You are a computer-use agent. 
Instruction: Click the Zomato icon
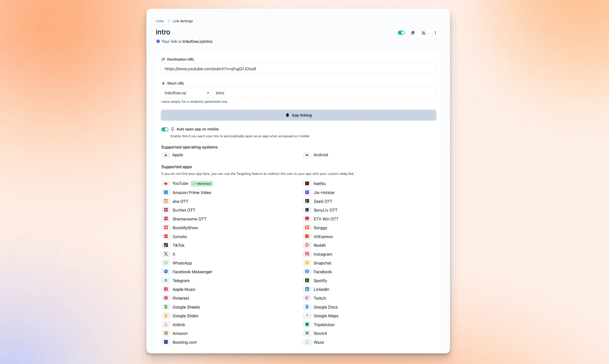166,237
